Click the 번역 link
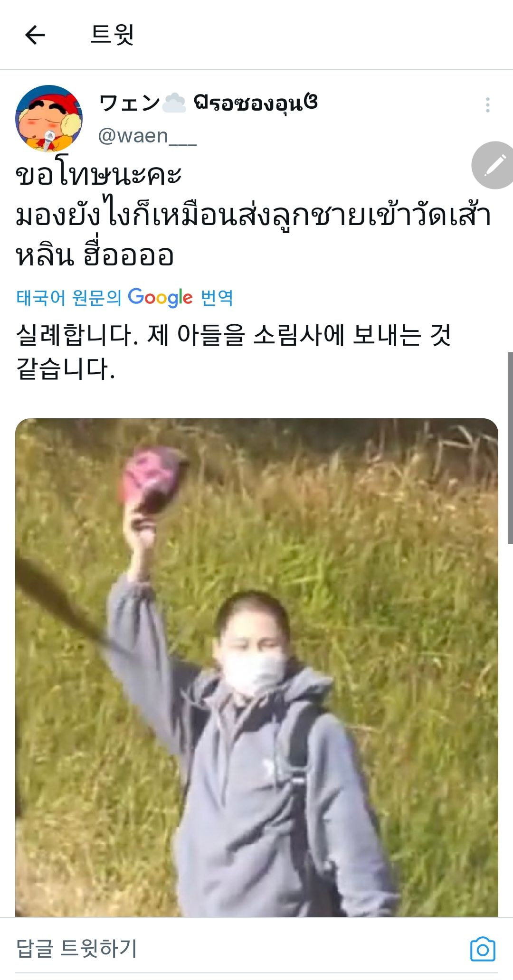The height and width of the screenshot is (980, 513). pos(217,298)
